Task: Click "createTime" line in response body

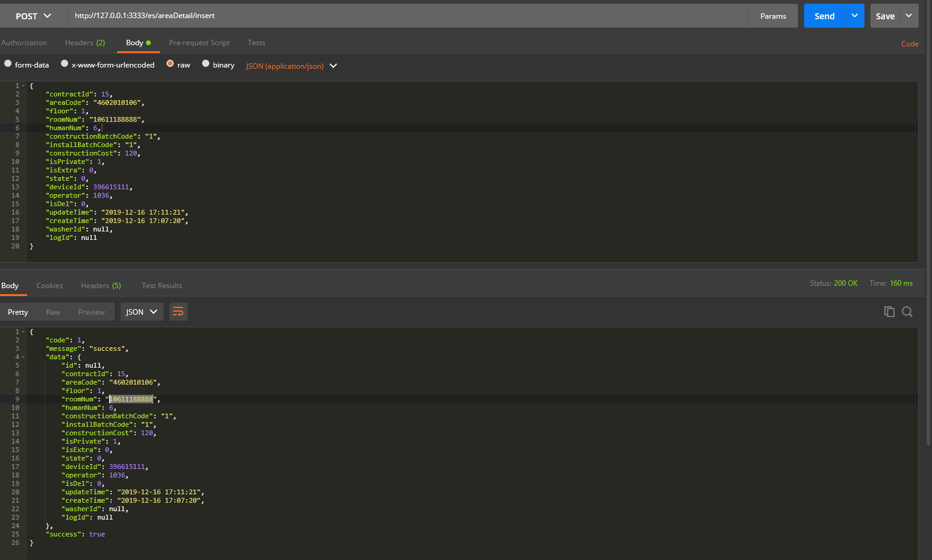Action: click(x=133, y=500)
